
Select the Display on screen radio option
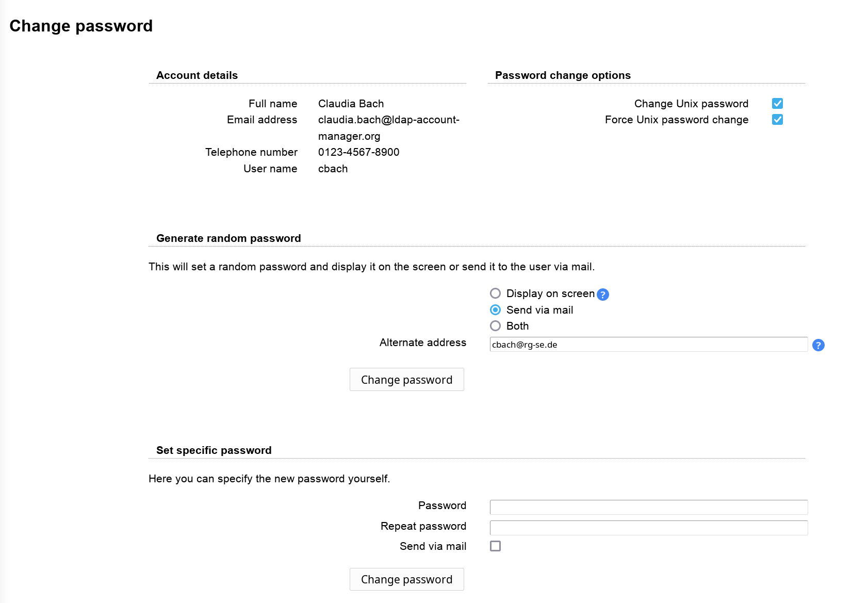[x=495, y=293]
